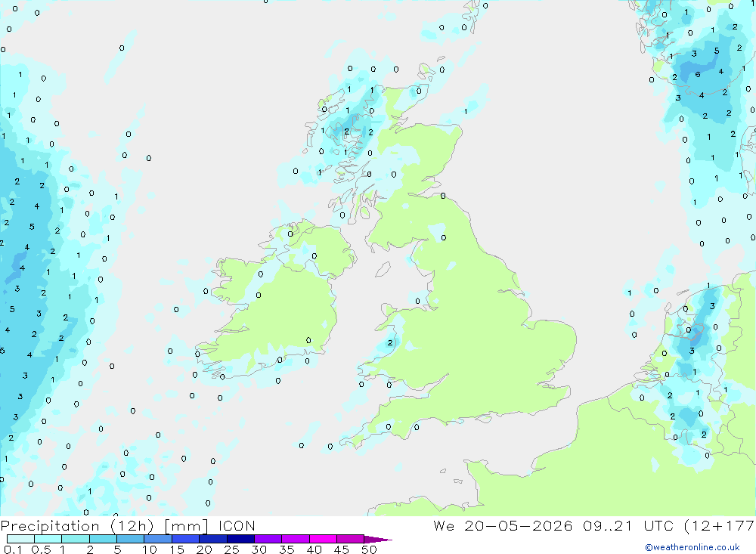756x554 pixels.
Task: Click the 'We 20-05-2026 09..21 UTC' timestamp
Action: point(553,525)
